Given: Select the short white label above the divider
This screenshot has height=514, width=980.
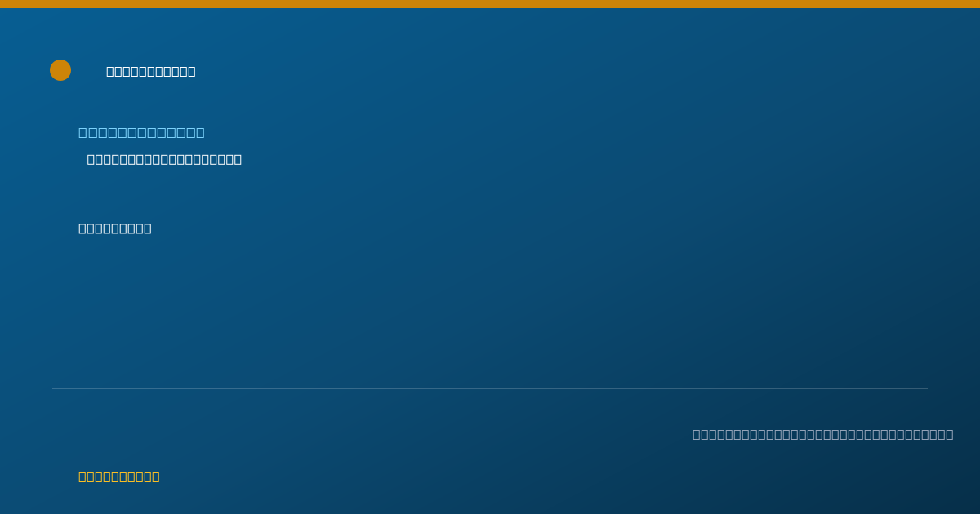Looking at the screenshot, I should [x=115, y=228].
